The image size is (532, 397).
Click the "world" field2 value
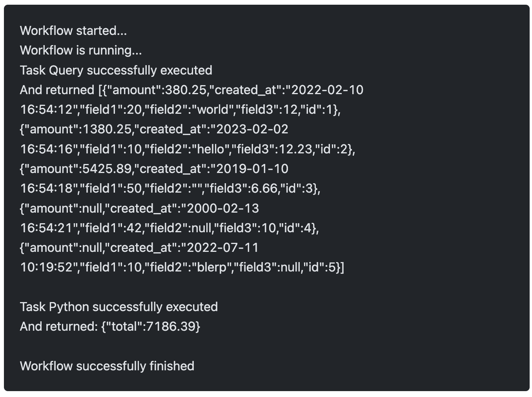click(213, 109)
